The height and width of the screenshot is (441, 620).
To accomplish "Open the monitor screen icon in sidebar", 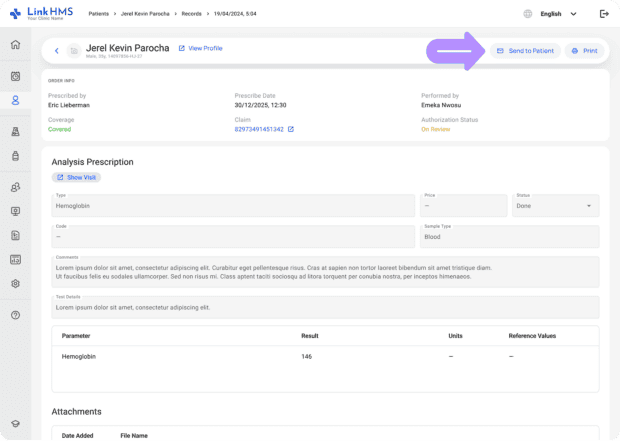I will point(15,211).
